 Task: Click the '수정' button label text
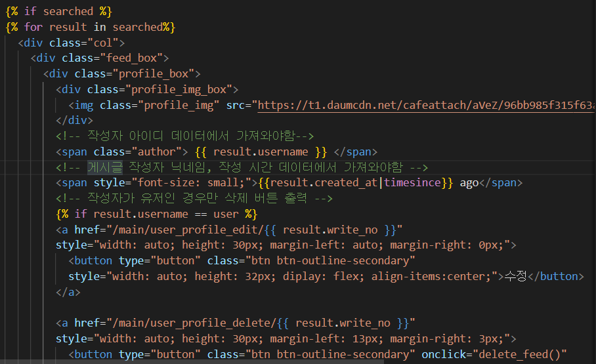click(515, 276)
